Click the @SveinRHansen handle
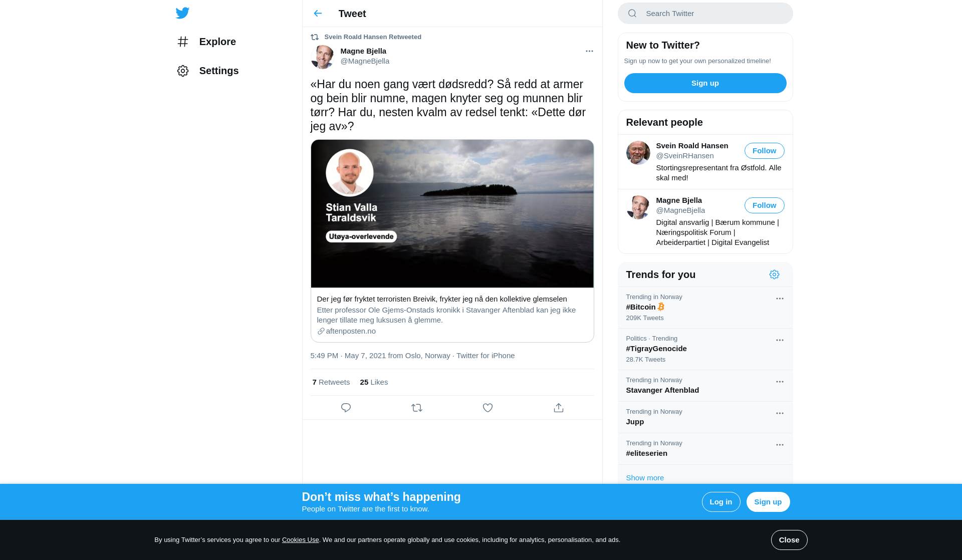Viewport: 962px width, 560px height. click(x=685, y=156)
